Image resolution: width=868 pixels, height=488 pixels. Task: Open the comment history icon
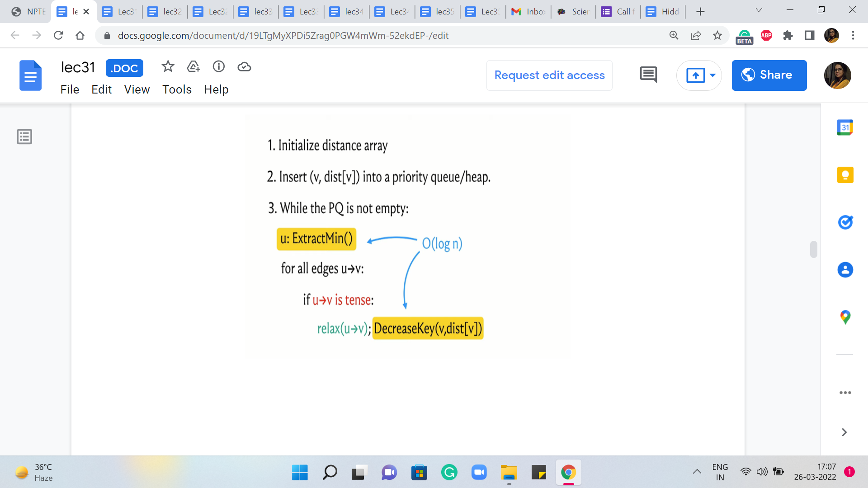[648, 75]
